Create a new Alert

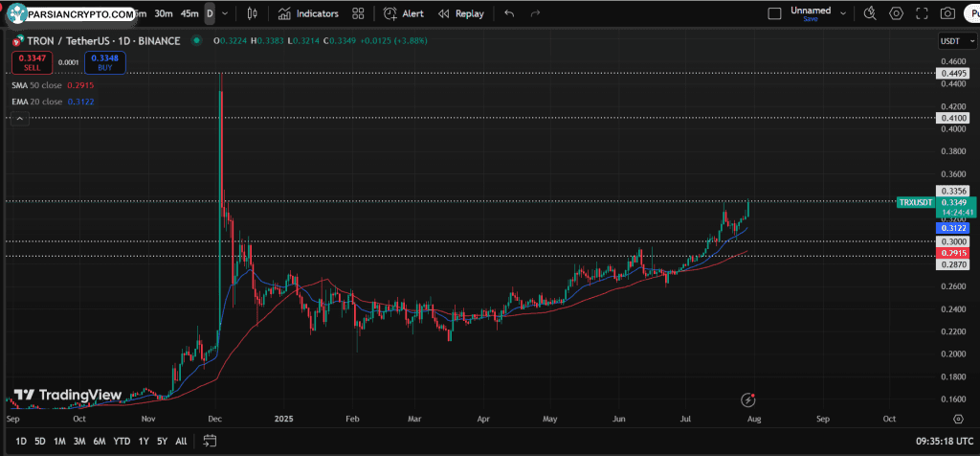click(x=403, y=13)
